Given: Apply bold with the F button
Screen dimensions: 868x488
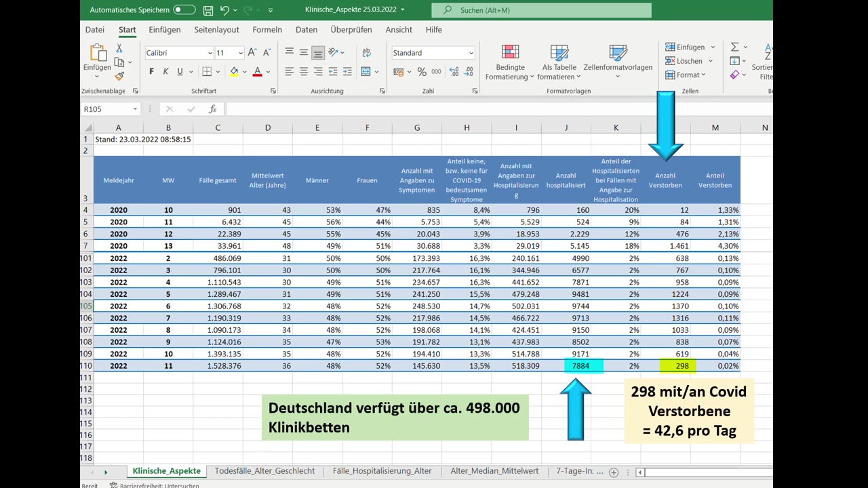Looking at the screenshot, I should pos(151,72).
